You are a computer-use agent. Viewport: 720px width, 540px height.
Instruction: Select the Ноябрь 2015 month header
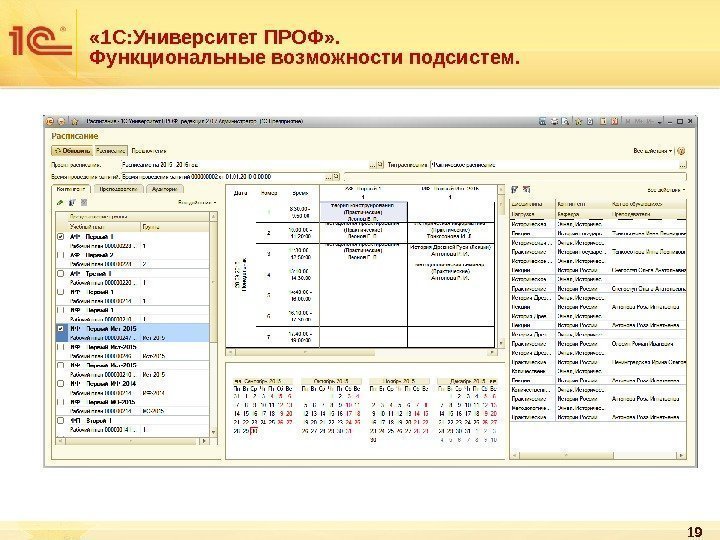tap(399, 381)
